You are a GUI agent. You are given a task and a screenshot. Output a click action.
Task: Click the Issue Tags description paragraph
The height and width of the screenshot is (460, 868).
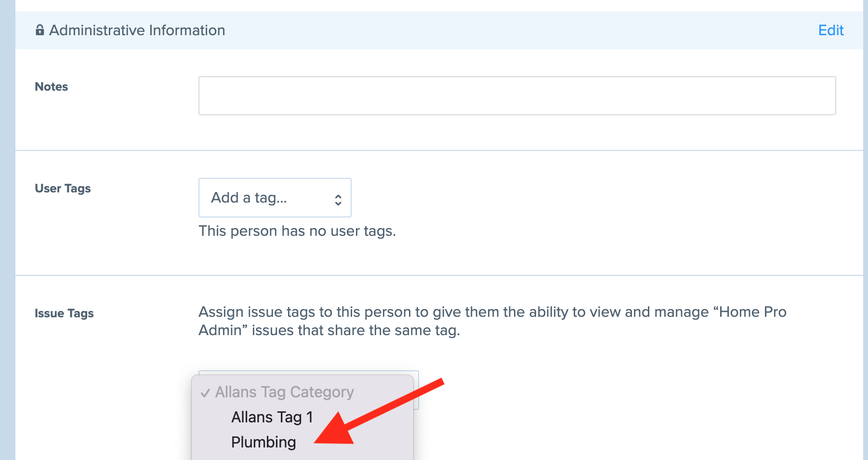(492, 321)
